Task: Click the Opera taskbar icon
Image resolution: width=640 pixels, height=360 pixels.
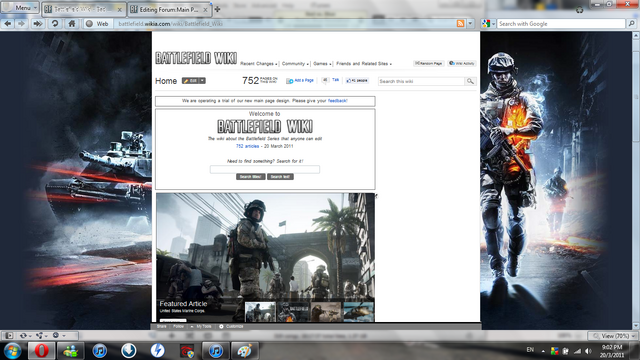Action: 41,351
